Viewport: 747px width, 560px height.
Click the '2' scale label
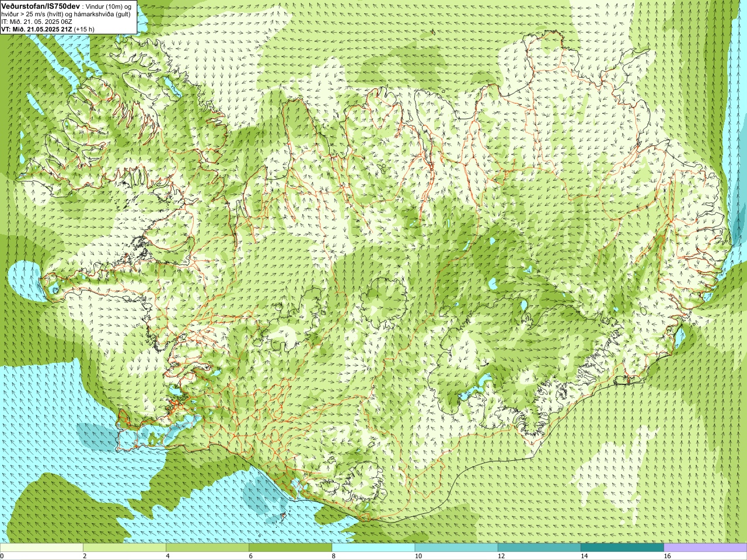[x=85, y=556]
